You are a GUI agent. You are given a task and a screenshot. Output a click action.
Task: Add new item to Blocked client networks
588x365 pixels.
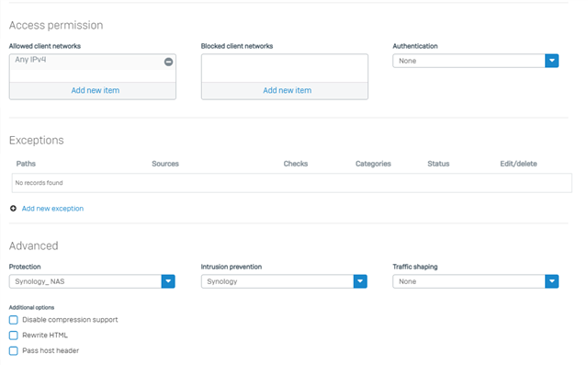288,90
